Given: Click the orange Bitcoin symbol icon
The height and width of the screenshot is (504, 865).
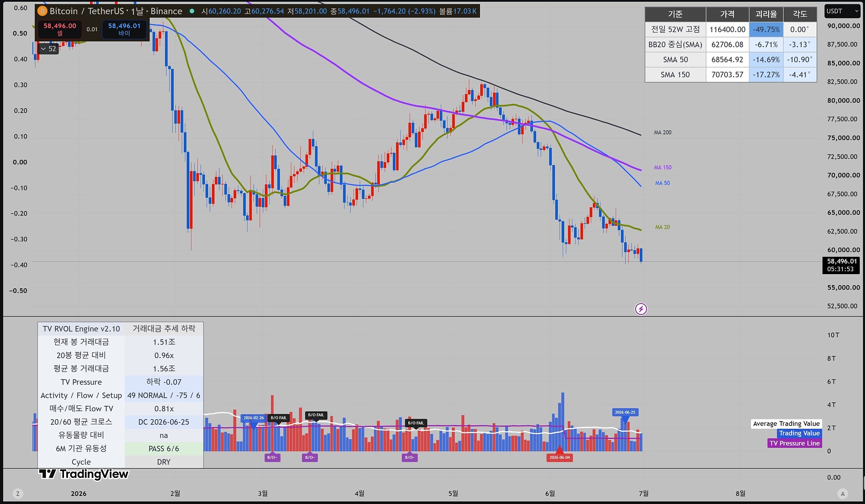Looking at the screenshot, I should [42, 11].
